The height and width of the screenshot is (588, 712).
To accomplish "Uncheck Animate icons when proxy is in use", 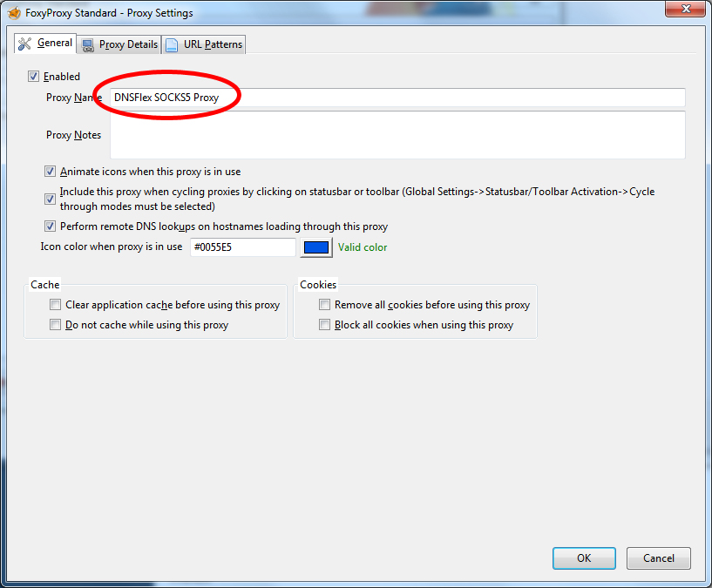I will coord(50,172).
